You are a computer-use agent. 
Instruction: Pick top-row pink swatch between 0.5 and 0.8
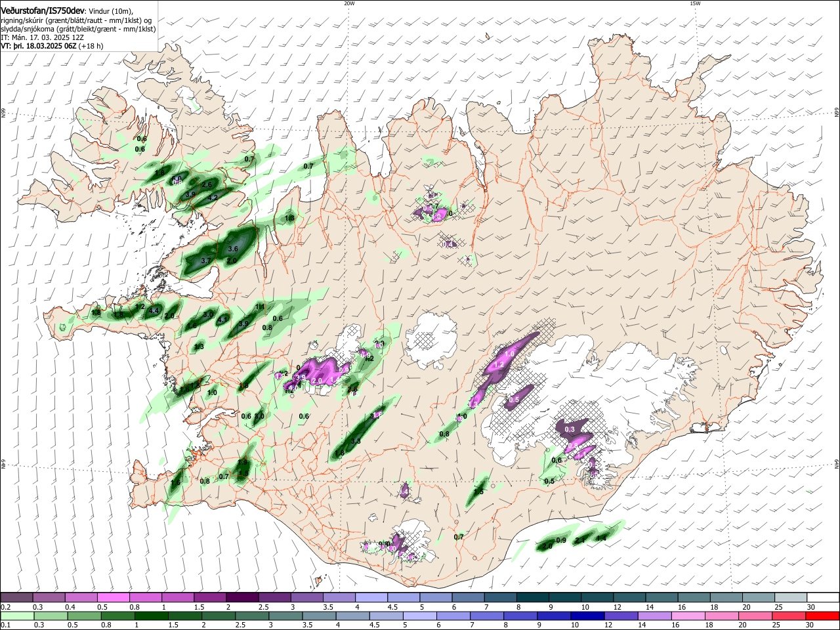point(113,598)
